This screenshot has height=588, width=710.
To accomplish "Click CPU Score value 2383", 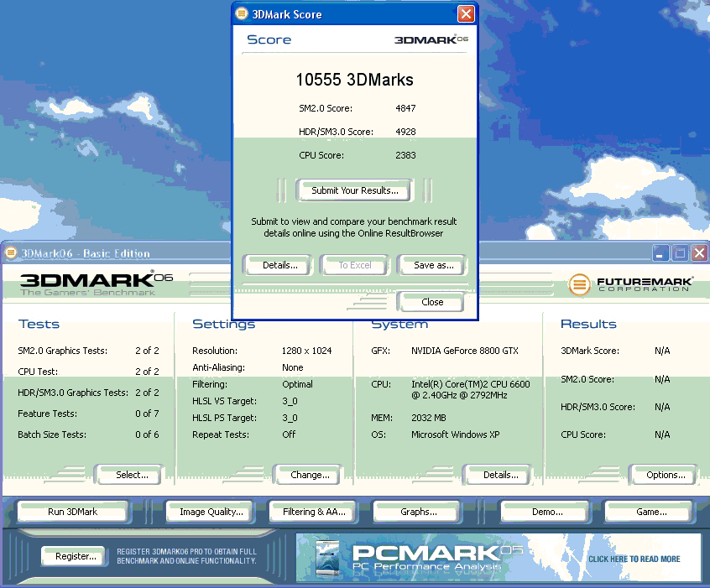I will coord(405,155).
